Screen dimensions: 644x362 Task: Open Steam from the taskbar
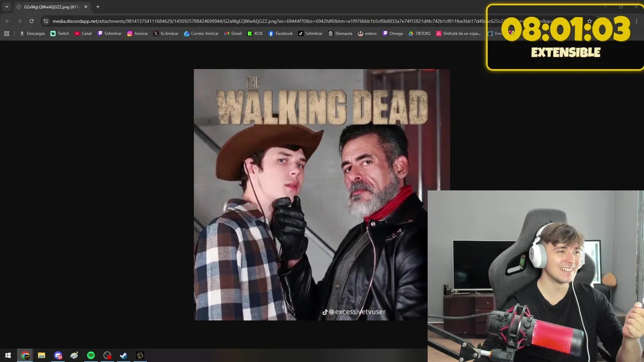[x=123, y=355]
